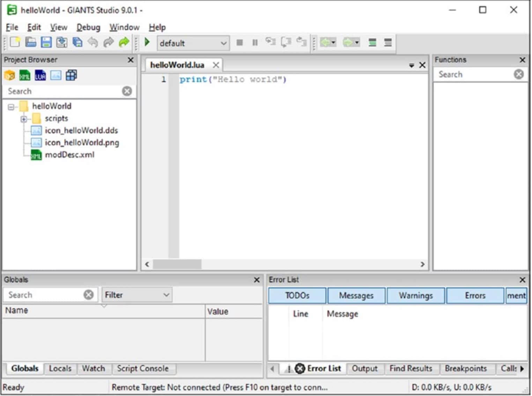532x396 pixels.
Task: Switch to the Locals tab
Action: click(x=60, y=369)
